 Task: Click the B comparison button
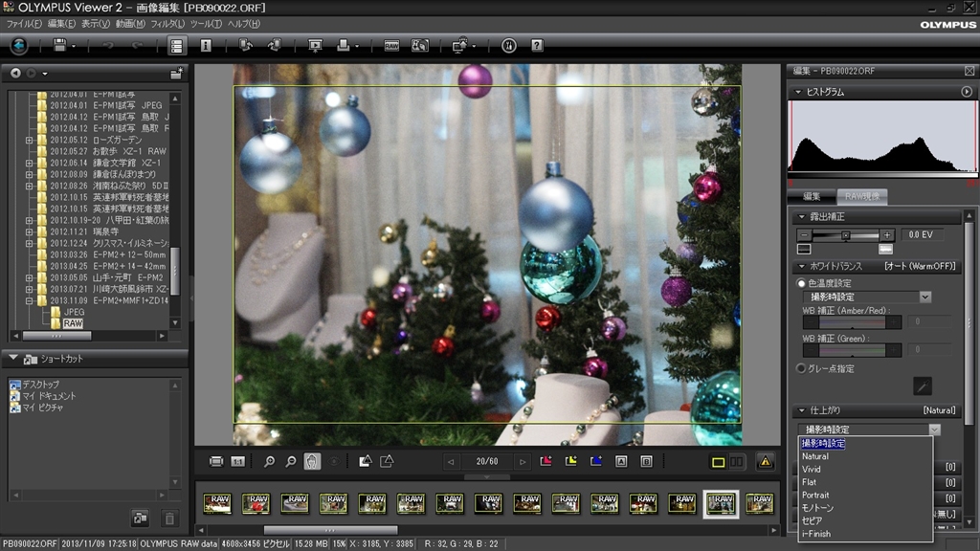(x=646, y=461)
